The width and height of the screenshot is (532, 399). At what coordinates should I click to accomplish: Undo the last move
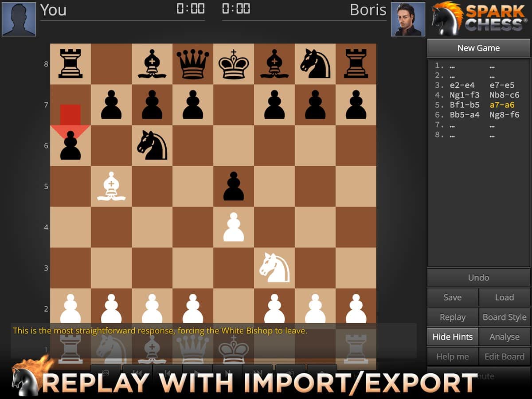[478, 278]
